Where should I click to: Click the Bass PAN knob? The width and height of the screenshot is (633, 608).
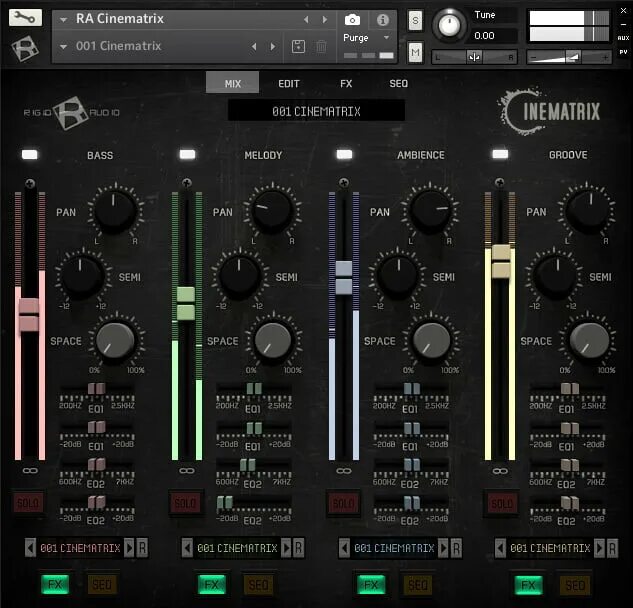point(115,211)
